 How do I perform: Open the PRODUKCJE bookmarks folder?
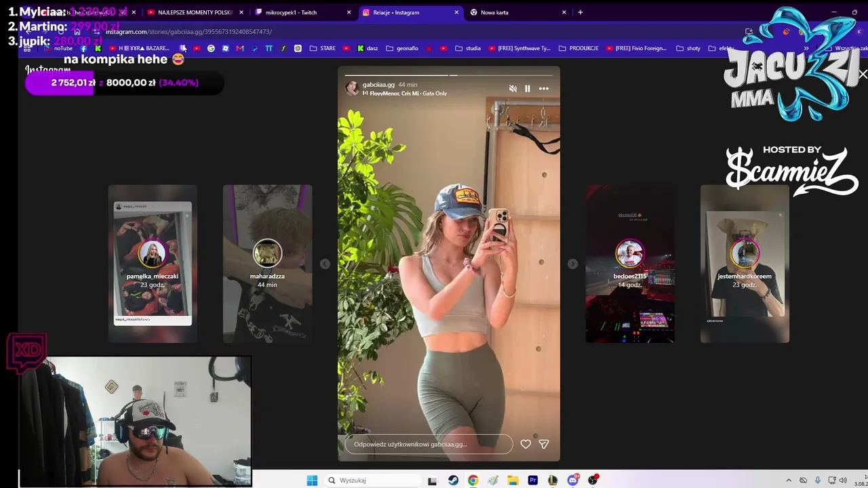pyautogui.click(x=578, y=48)
